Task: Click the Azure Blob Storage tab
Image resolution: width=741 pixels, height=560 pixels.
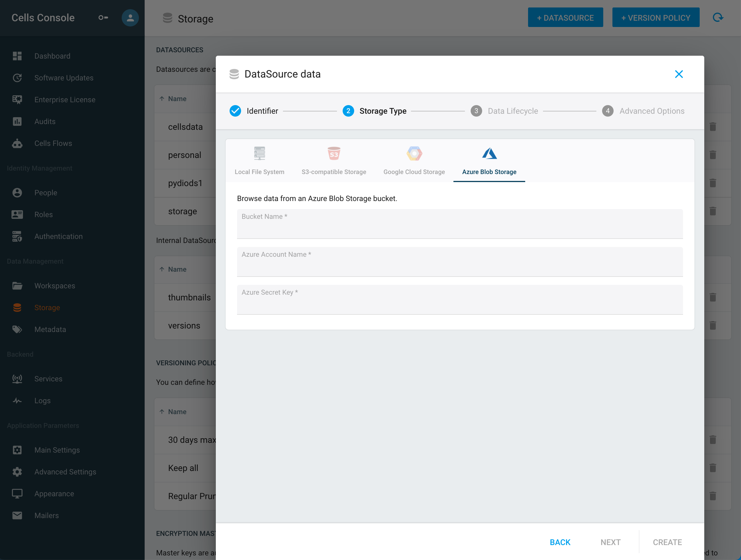Action: pyautogui.click(x=489, y=161)
